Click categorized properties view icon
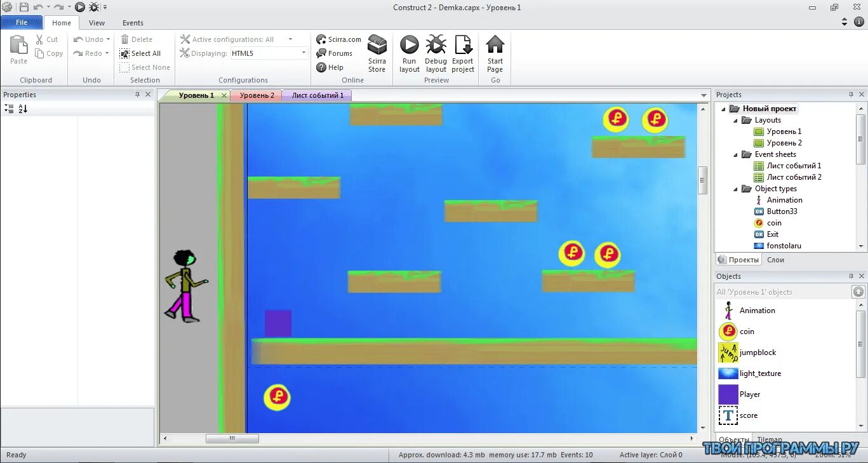This screenshot has width=868, height=463. click(x=9, y=109)
